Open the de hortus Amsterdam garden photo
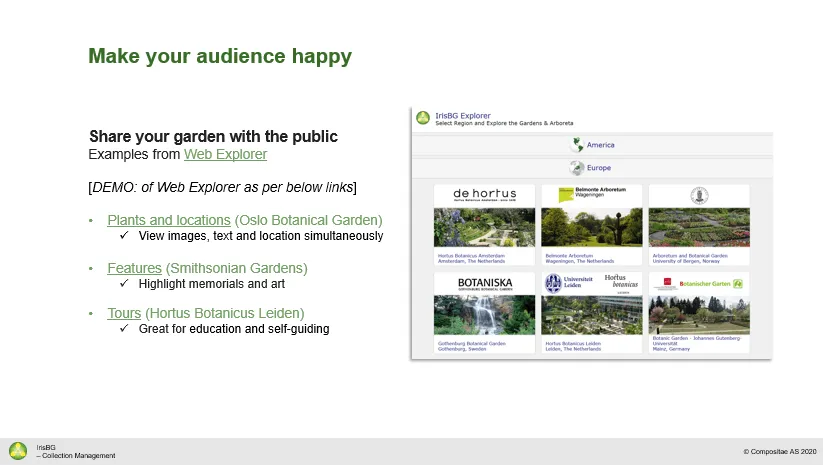Screen dimensions: 823x465 (x=484, y=227)
